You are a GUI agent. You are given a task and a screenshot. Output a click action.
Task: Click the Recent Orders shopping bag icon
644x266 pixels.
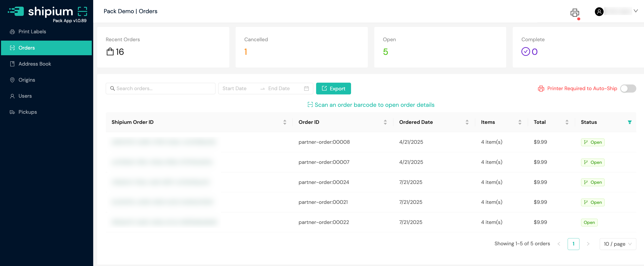(110, 52)
